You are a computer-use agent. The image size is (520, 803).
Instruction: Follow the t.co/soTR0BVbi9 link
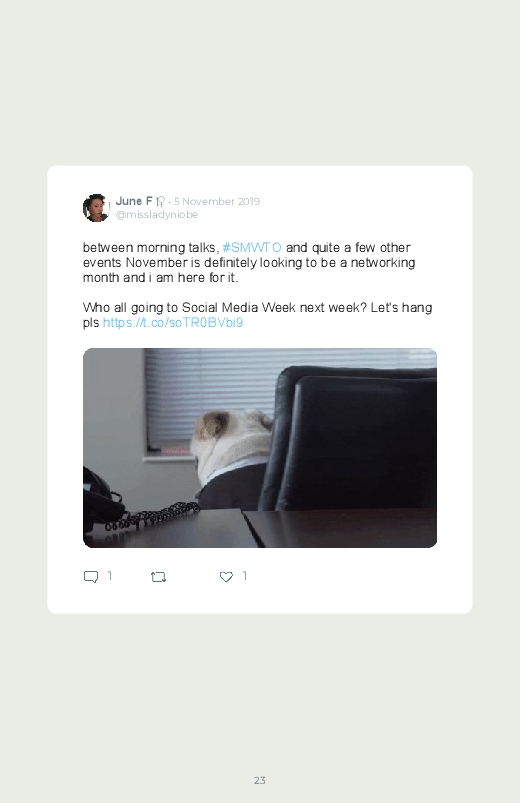point(173,323)
